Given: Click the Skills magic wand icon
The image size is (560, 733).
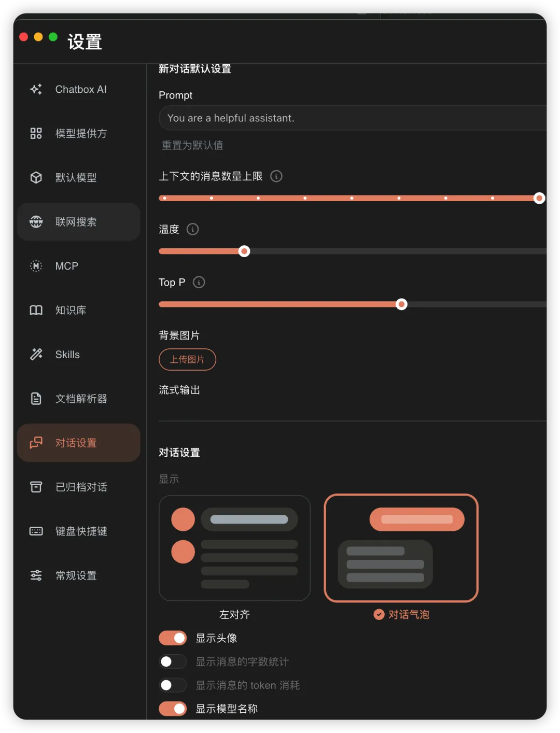Looking at the screenshot, I should coord(36,355).
